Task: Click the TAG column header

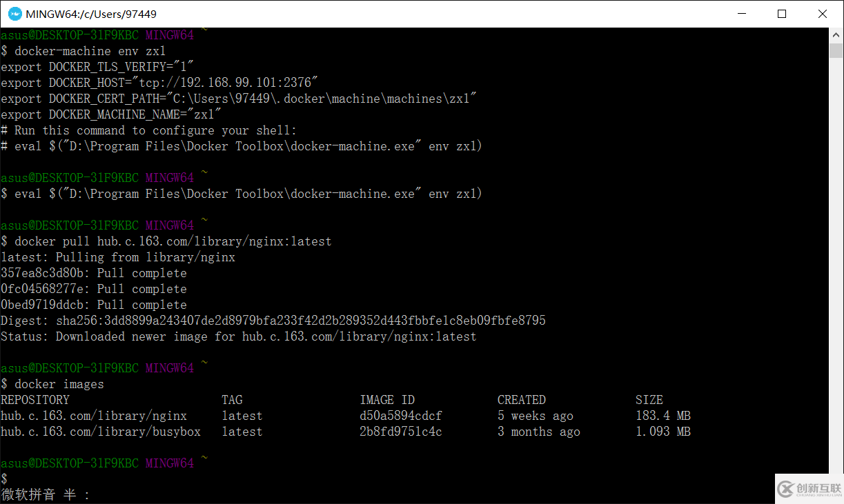Action: coord(232,400)
